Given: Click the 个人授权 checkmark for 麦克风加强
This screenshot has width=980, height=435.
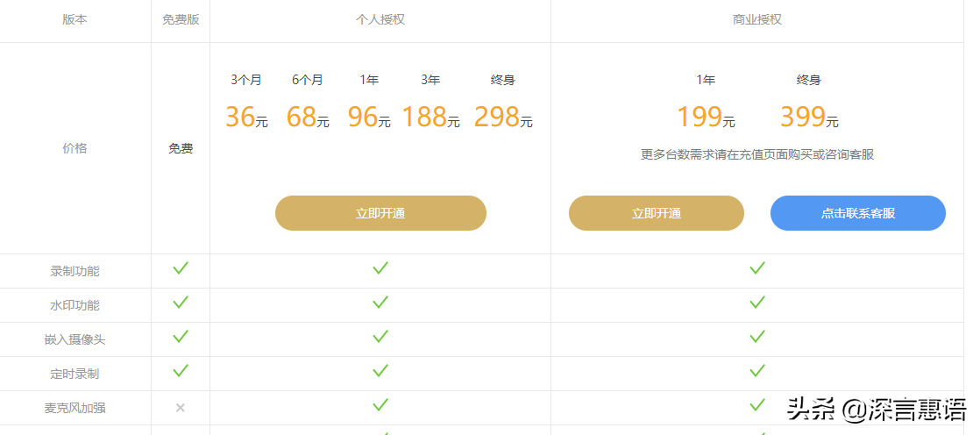Looking at the screenshot, I should [x=380, y=405].
